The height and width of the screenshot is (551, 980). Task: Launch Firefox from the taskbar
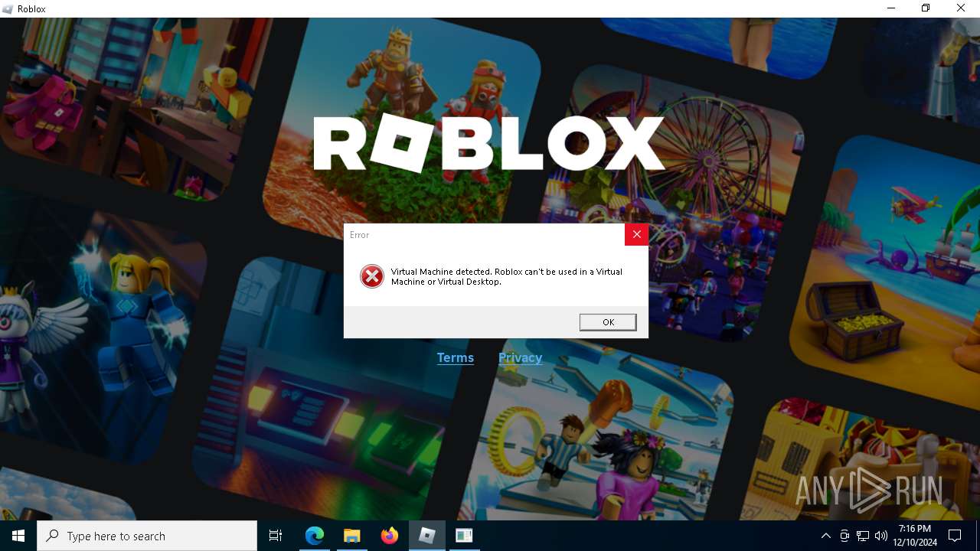(389, 536)
